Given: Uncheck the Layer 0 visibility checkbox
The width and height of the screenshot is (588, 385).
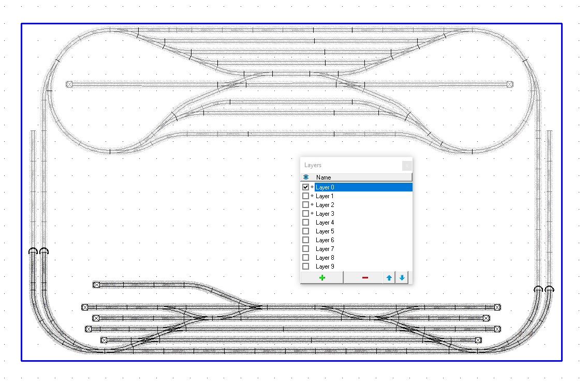Looking at the screenshot, I should [x=306, y=187].
